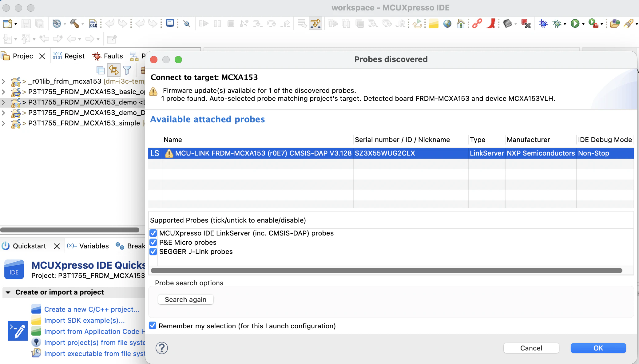Click the hammer Build icon
639x364 pixels.
(x=74, y=23)
